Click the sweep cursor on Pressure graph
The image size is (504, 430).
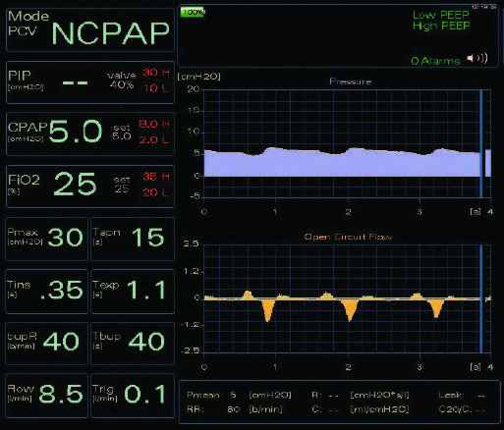click(480, 143)
